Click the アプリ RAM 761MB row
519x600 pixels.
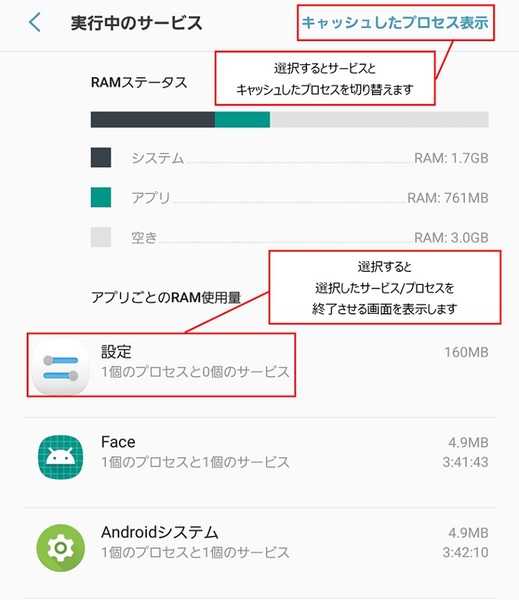coord(289,197)
